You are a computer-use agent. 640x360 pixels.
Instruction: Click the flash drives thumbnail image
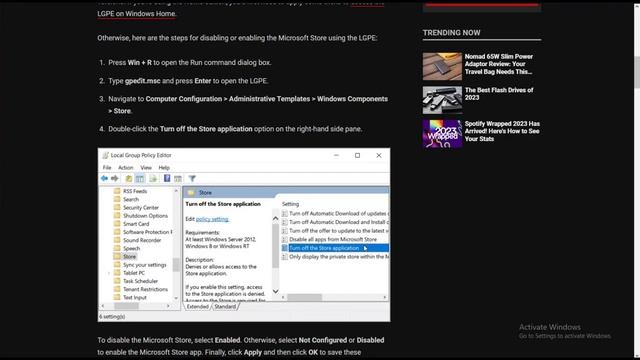click(442, 100)
